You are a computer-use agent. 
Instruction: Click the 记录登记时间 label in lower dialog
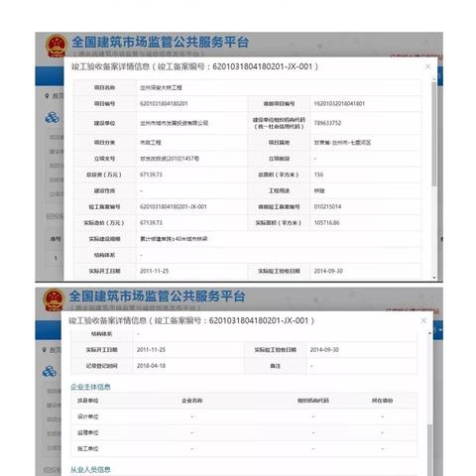[101, 366]
